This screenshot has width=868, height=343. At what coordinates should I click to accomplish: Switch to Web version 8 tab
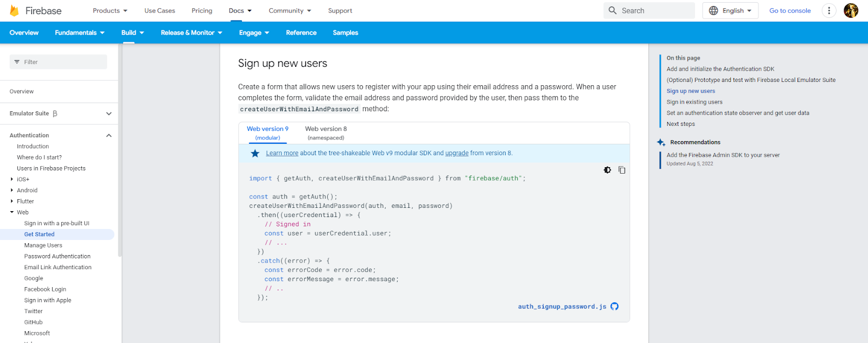[x=325, y=133]
